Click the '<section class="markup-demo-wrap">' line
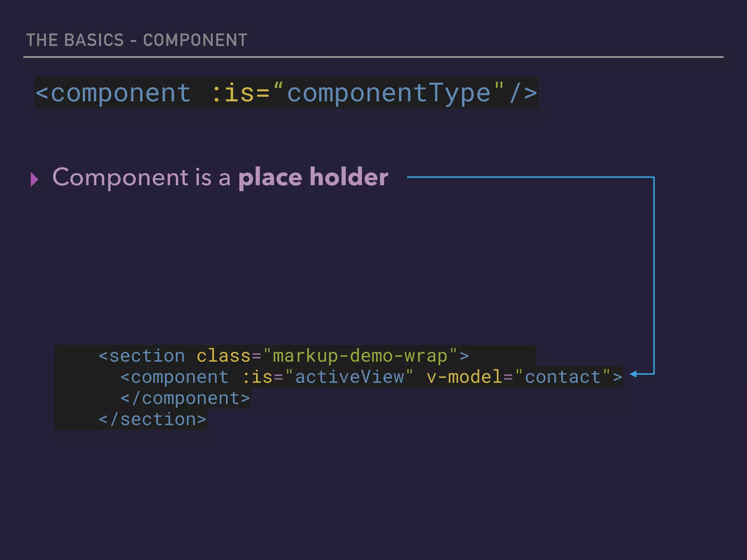The image size is (747, 560). tap(284, 356)
